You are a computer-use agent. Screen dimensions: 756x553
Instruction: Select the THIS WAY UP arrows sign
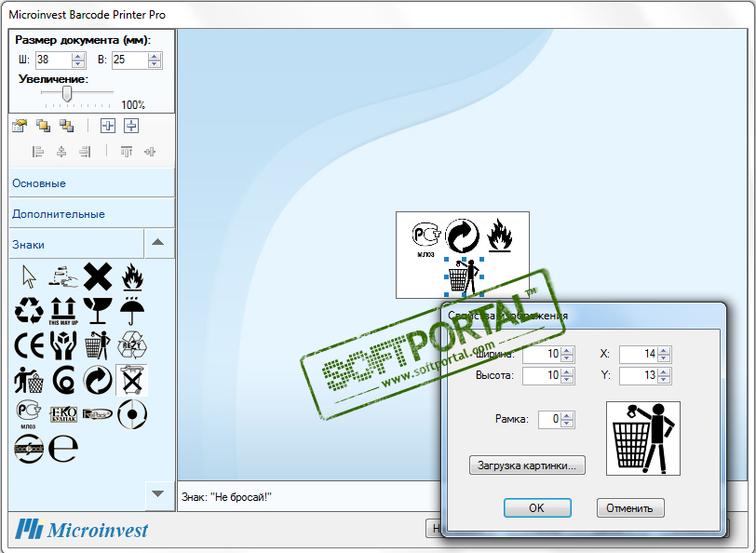pos(63,311)
